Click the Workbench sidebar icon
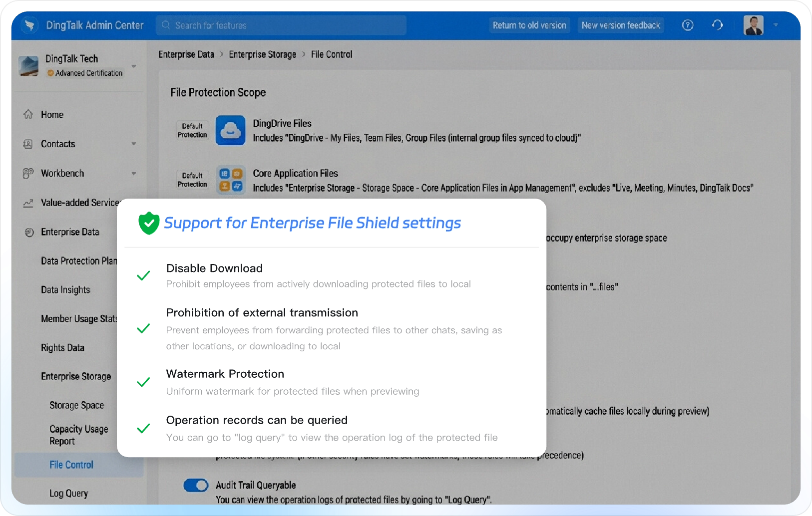Image resolution: width=812 pixels, height=516 pixels. pyautogui.click(x=28, y=173)
